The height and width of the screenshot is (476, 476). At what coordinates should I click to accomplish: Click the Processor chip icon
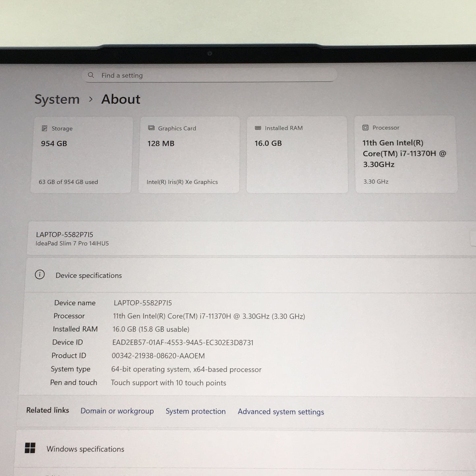[x=365, y=127]
